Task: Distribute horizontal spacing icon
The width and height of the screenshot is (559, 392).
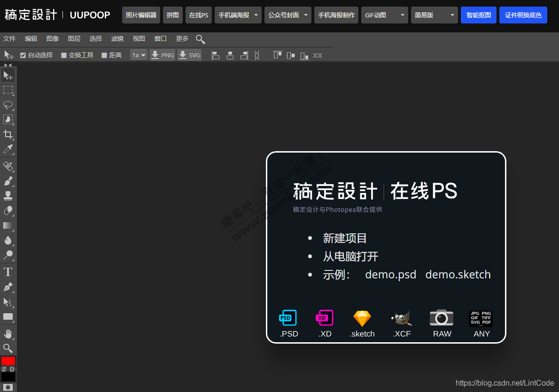Action: (x=318, y=55)
